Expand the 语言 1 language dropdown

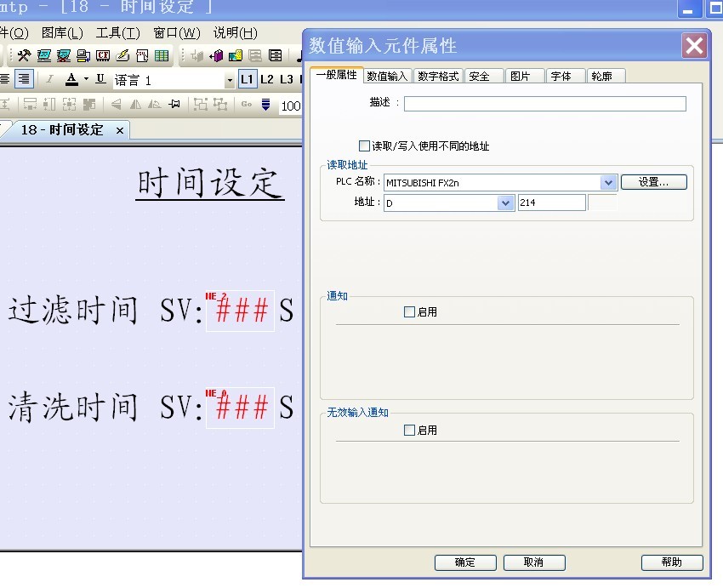tap(229, 80)
